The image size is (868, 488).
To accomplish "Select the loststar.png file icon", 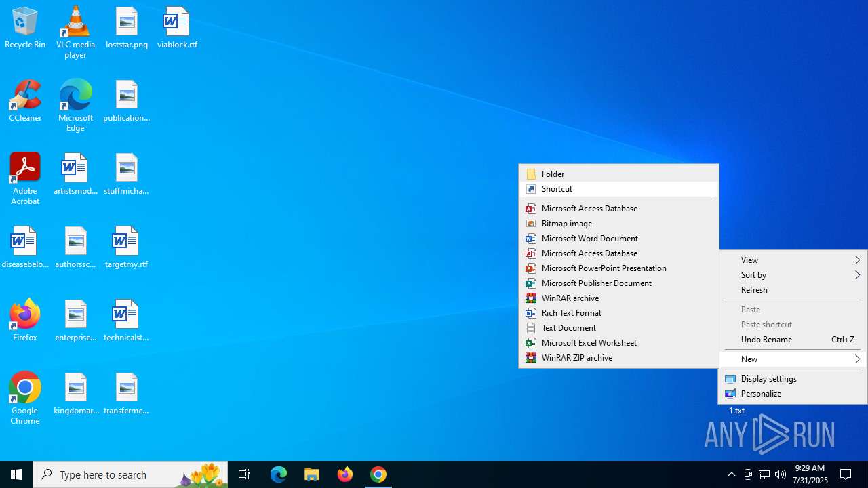I will point(127,28).
